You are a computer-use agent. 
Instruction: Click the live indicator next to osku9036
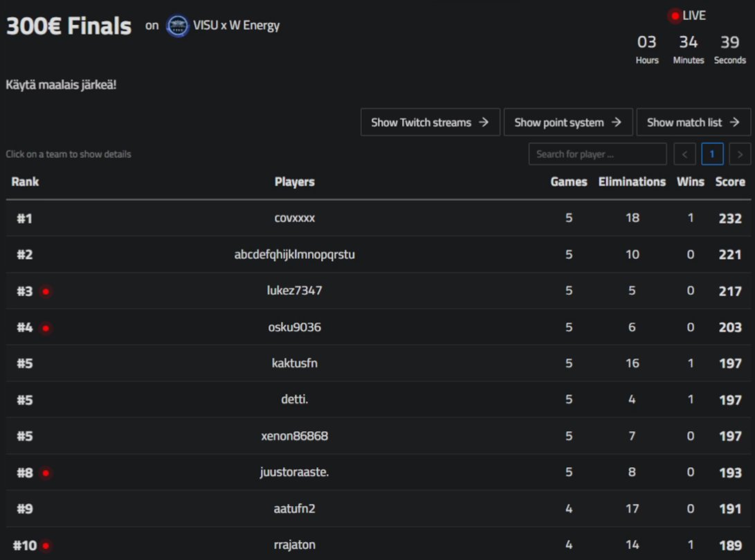point(46,327)
